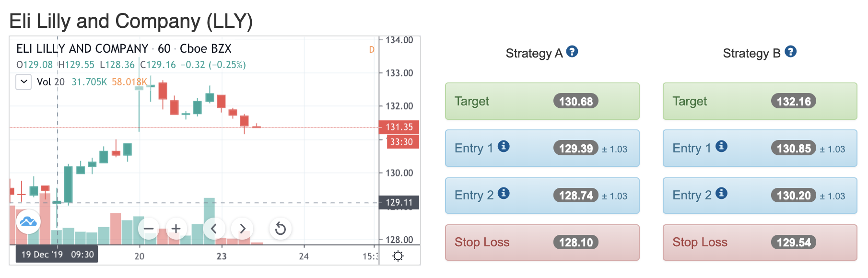Click Strategy A Stop Loss 128.10 value
Viewport: 868px width, 278px height.
pyautogui.click(x=576, y=243)
